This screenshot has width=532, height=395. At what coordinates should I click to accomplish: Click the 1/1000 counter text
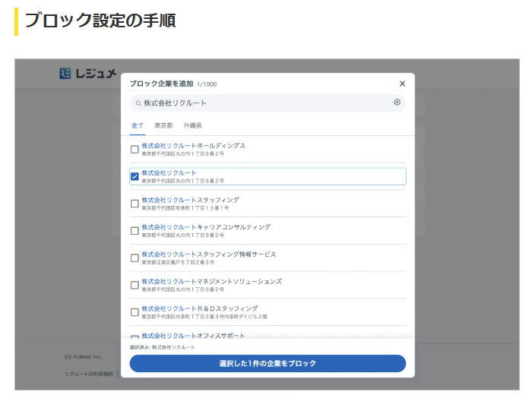tap(207, 84)
